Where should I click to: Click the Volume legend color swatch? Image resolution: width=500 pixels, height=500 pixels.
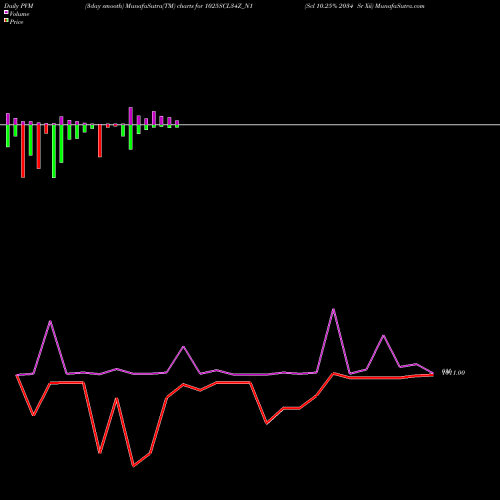click(6, 12)
